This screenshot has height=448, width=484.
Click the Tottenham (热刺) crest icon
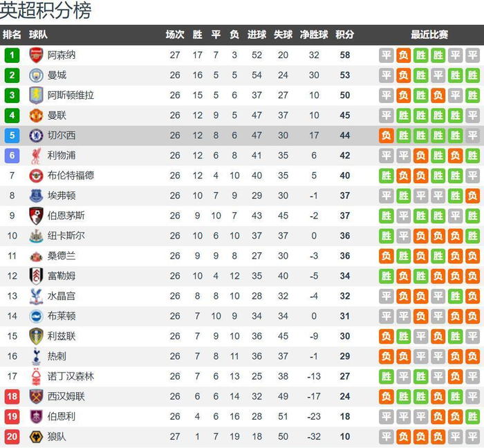coord(36,357)
